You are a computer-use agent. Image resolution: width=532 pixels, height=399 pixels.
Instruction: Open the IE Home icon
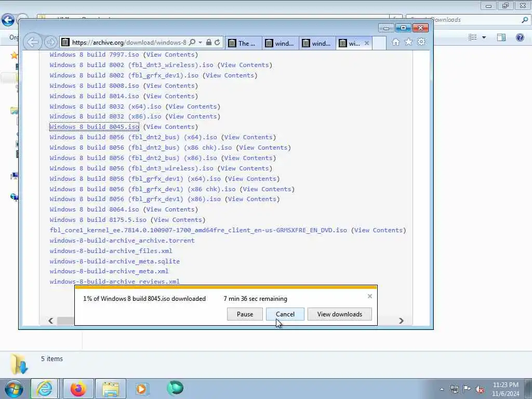[x=395, y=42]
